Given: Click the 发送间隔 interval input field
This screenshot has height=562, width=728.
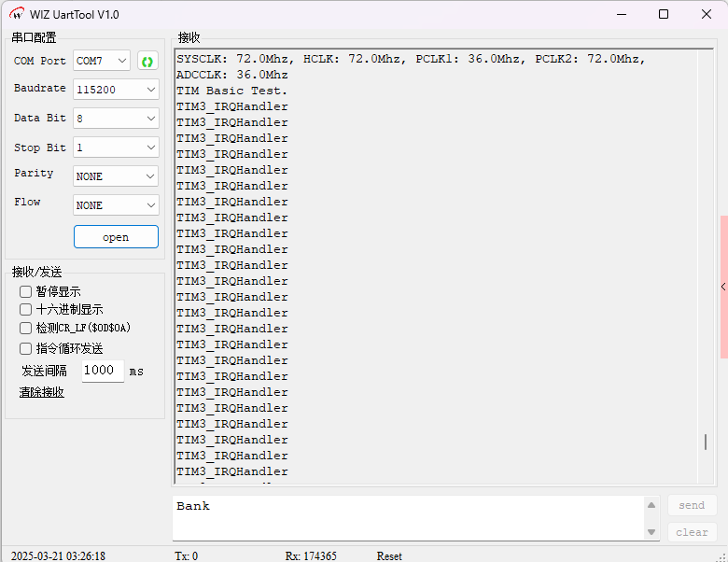Looking at the screenshot, I should [103, 371].
